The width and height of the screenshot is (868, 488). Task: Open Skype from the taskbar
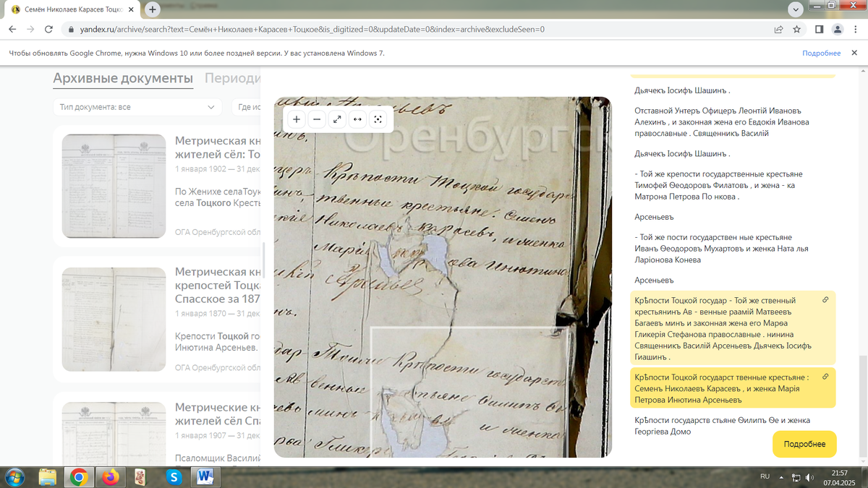(174, 477)
